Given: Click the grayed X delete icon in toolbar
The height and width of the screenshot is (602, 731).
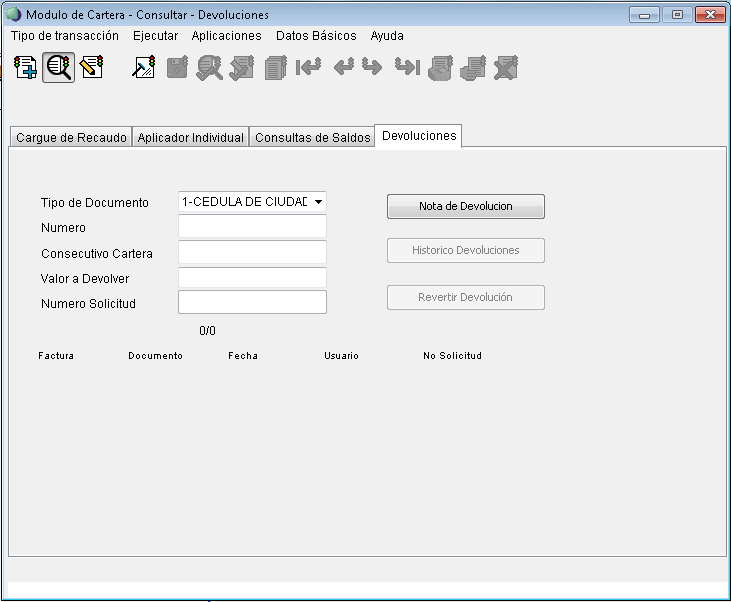Looking at the screenshot, I should [506, 68].
